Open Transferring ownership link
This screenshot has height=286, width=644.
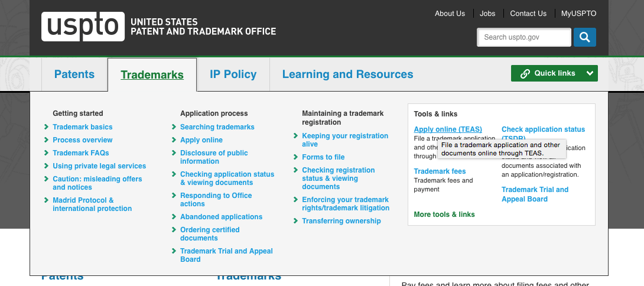341,221
